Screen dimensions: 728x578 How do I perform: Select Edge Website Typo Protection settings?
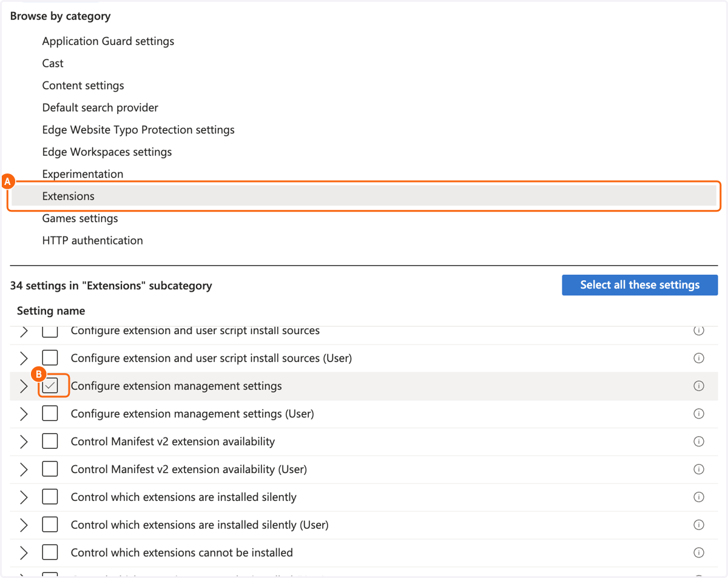click(x=138, y=130)
